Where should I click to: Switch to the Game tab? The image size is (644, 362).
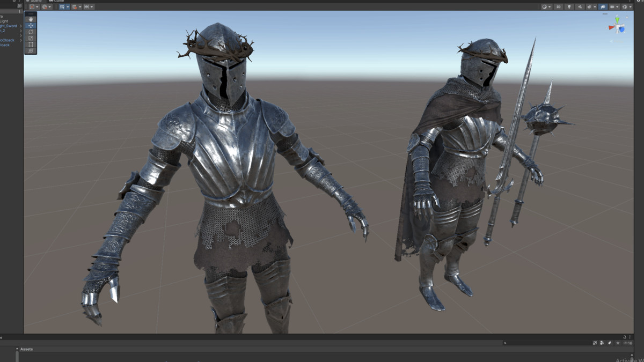56,2
